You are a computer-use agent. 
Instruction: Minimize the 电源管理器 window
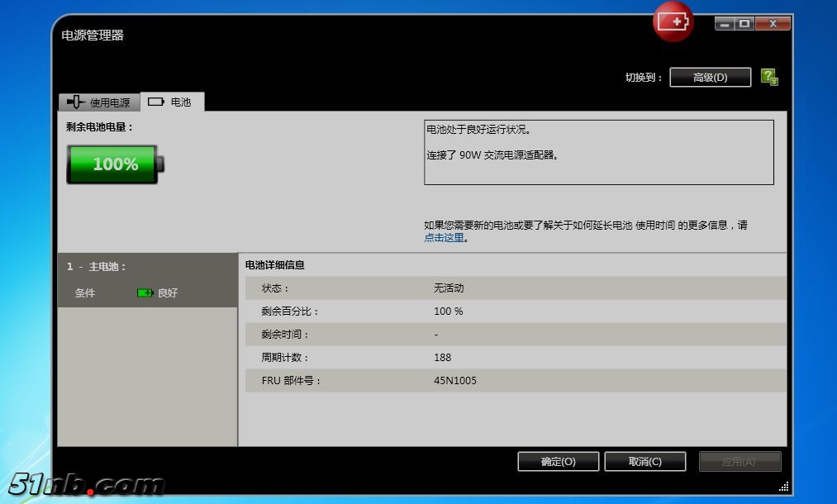point(725,24)
